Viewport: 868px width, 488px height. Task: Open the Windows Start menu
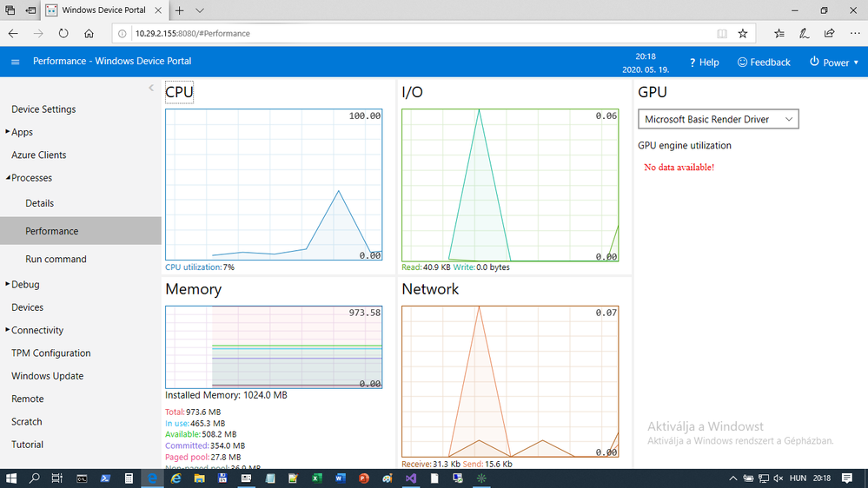(11, 478)
